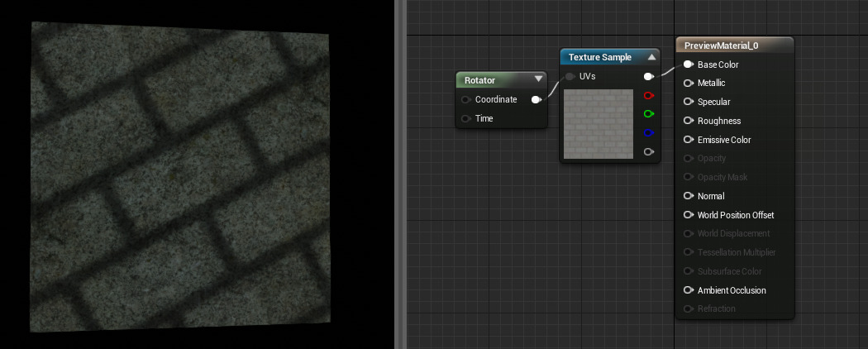
Task: Click the red channel output pin
Action: pos(649,95)
